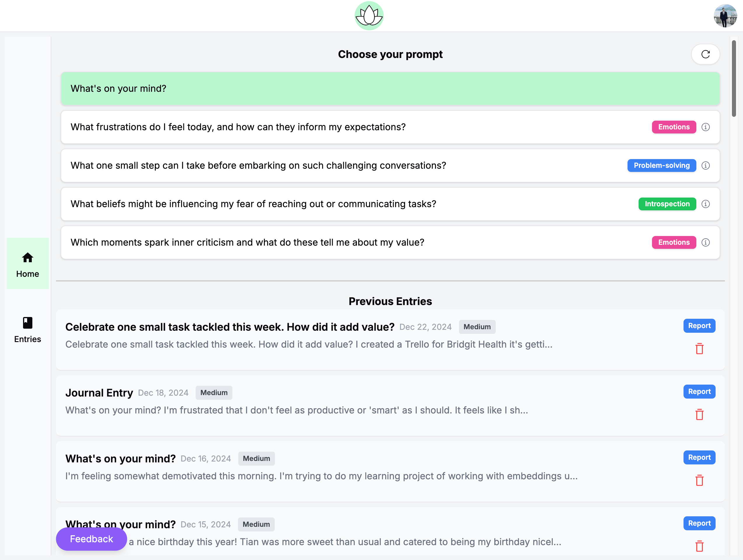Screen dimensions: 743x560
Task: Click the "Previous Entries" heading
Action: [390, 301]
